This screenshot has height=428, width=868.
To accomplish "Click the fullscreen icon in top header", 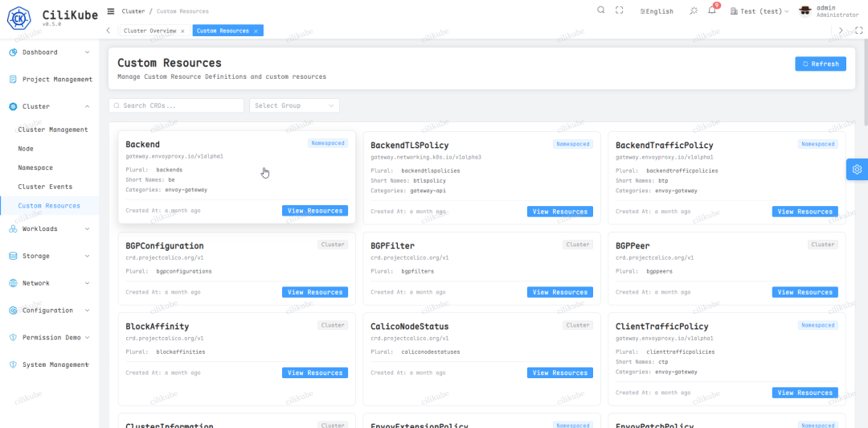I will (620, 10).
